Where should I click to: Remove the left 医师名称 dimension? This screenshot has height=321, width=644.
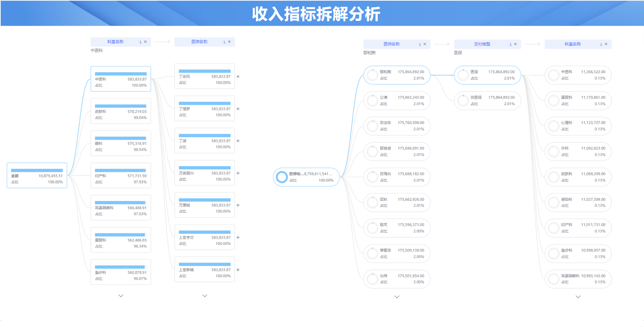[229, 42]
